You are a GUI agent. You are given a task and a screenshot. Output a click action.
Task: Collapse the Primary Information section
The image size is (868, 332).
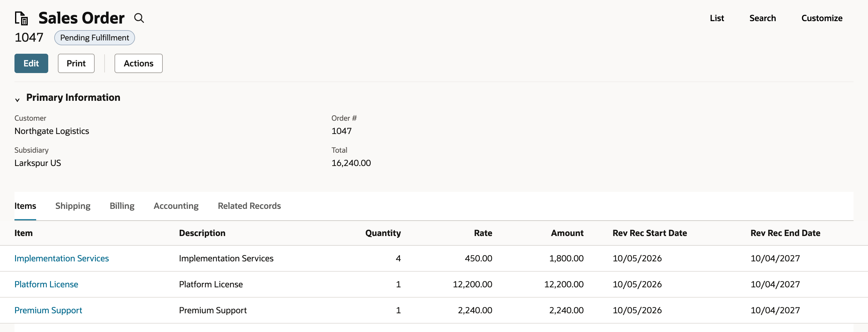(x=17, y=100)
